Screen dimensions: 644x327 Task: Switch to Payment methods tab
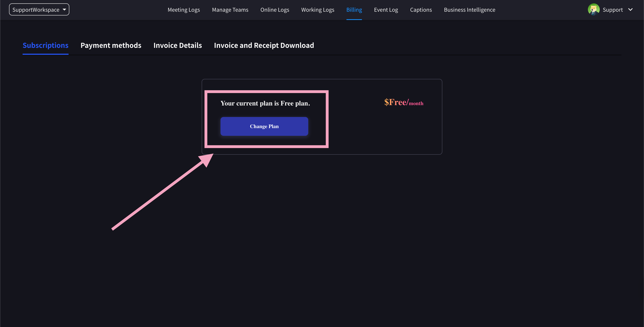click(x=111, y=45)
